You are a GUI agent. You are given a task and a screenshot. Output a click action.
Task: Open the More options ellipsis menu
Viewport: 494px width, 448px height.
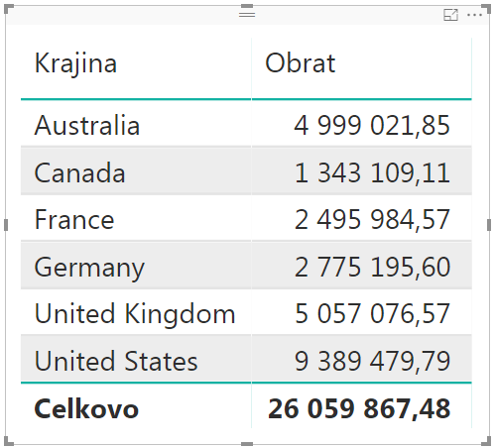click(x=474, y=15)
